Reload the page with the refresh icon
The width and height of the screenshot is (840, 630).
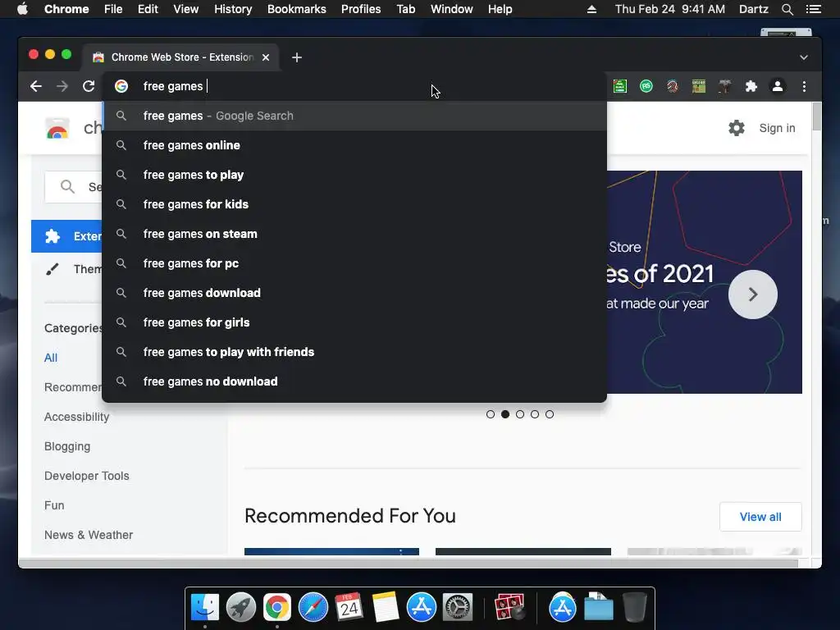click(89, 86)
